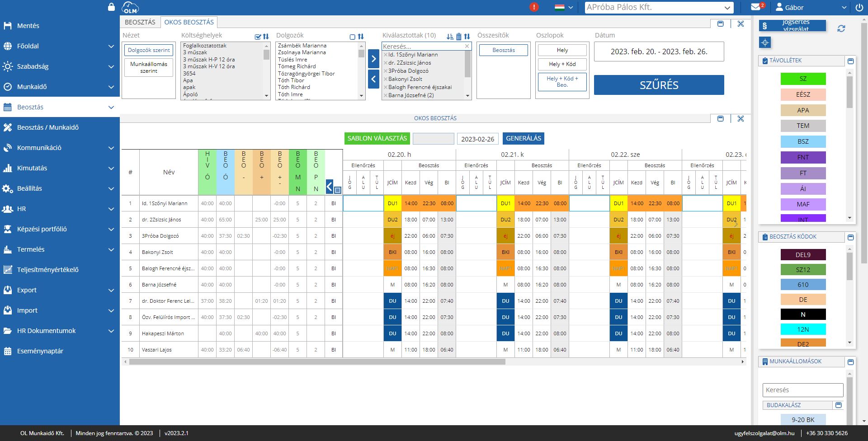The height and width of the screenshot is (441, 868).
Task: Pick the cyan 12N shift code swatch
Action: coord(803,329)
